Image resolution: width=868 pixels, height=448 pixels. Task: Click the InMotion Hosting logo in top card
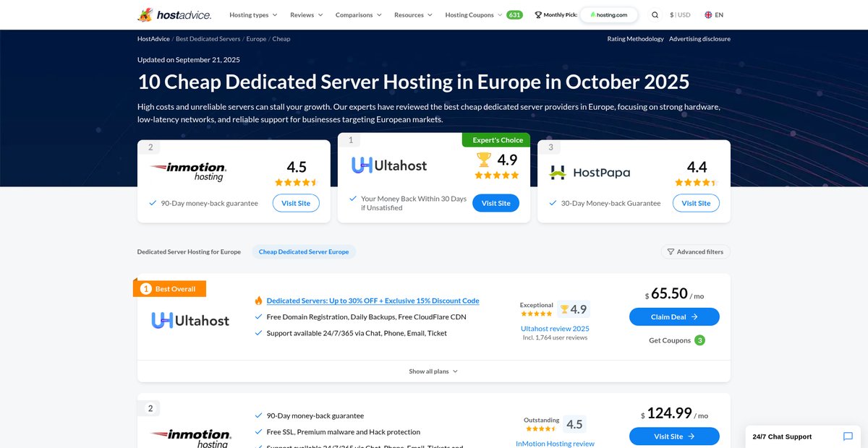coord(190,171)
